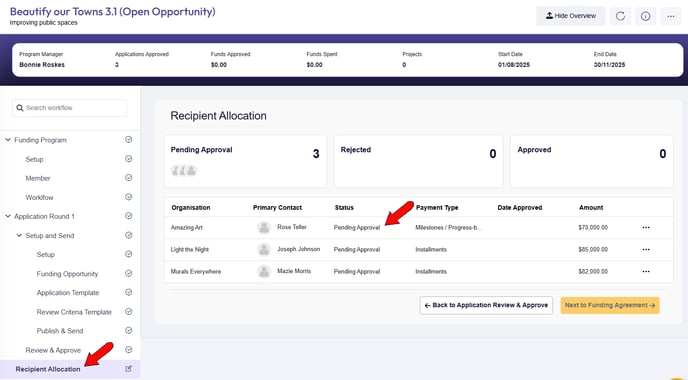This screenshot has height=380, width=688.
Task: Select the Recipient Allocation step
Action: click(x=48, y=369)
